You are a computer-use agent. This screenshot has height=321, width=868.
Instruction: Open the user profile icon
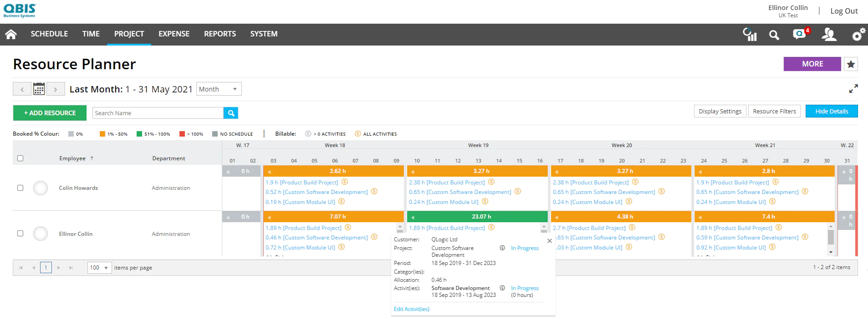829,34
